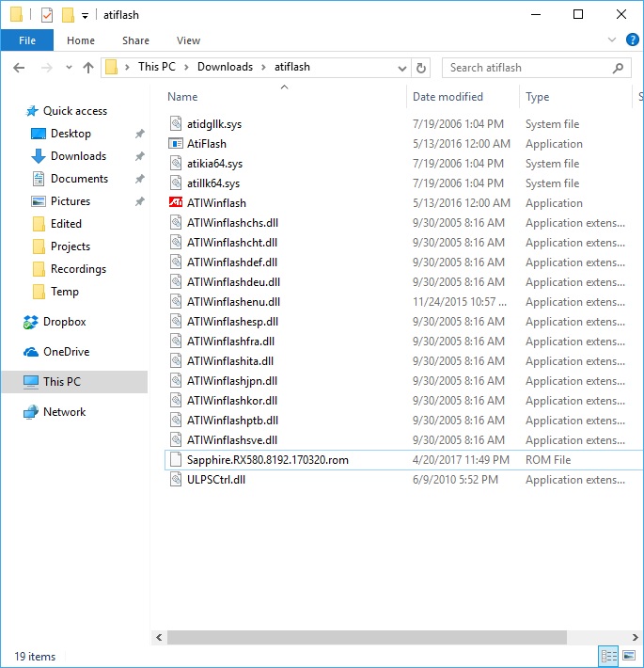Unpin Desktop from Quick access
The width and height of the screenshot is (644, 668).
click(139, 134)
